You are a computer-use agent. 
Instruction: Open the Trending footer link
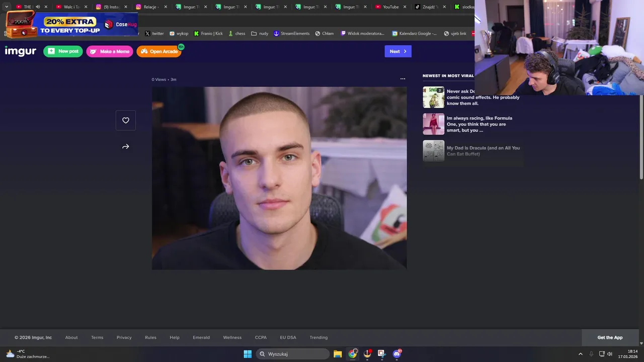[x=318, y=337]
